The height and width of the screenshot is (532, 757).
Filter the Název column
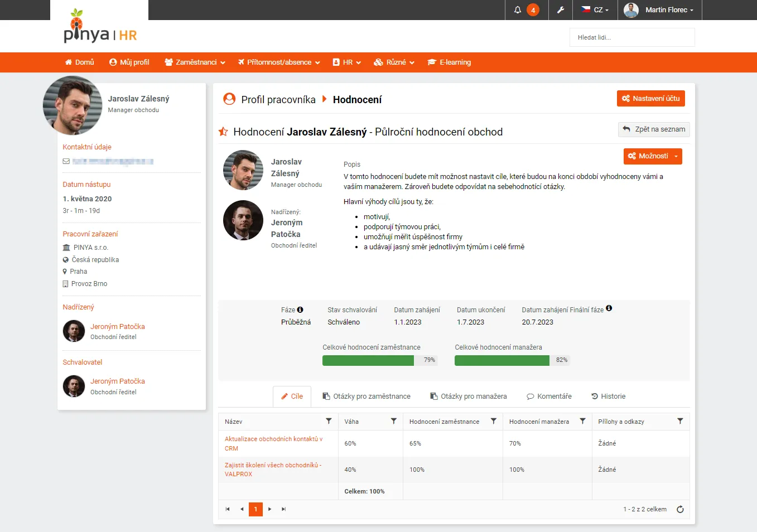click(329, 421)
